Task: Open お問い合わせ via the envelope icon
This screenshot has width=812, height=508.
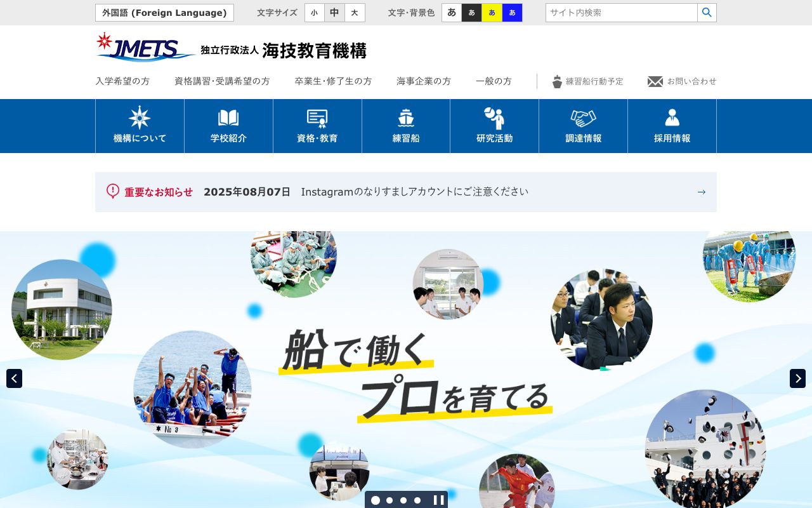Action: (655, 81)
